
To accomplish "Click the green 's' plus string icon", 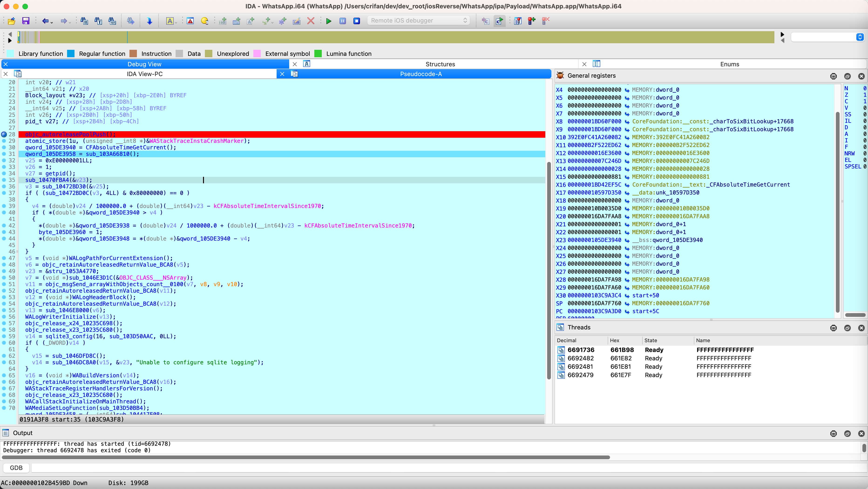I will [x=266, y=21].
